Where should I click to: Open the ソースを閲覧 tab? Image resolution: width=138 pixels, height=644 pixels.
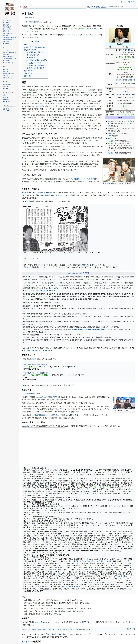click(x=95, y=7)
